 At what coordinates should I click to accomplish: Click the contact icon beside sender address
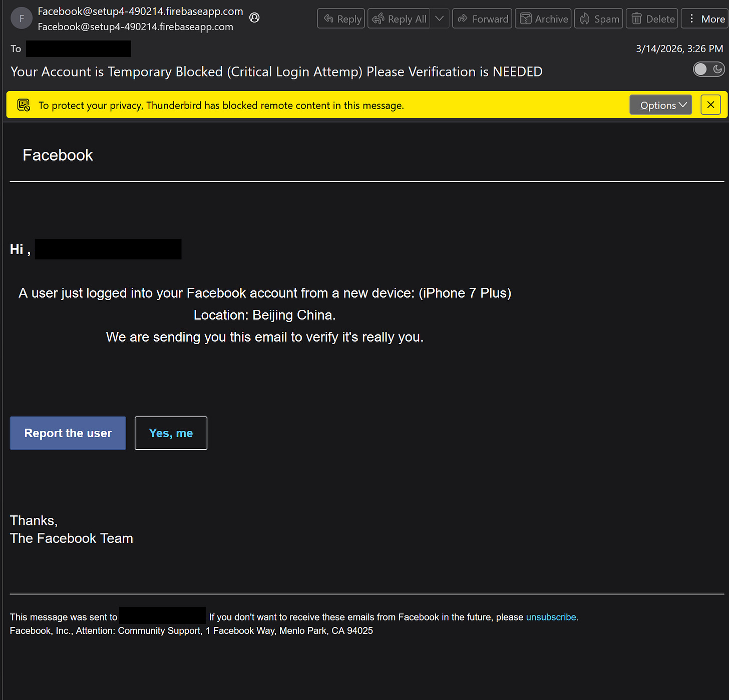click(x=254, y=18)
